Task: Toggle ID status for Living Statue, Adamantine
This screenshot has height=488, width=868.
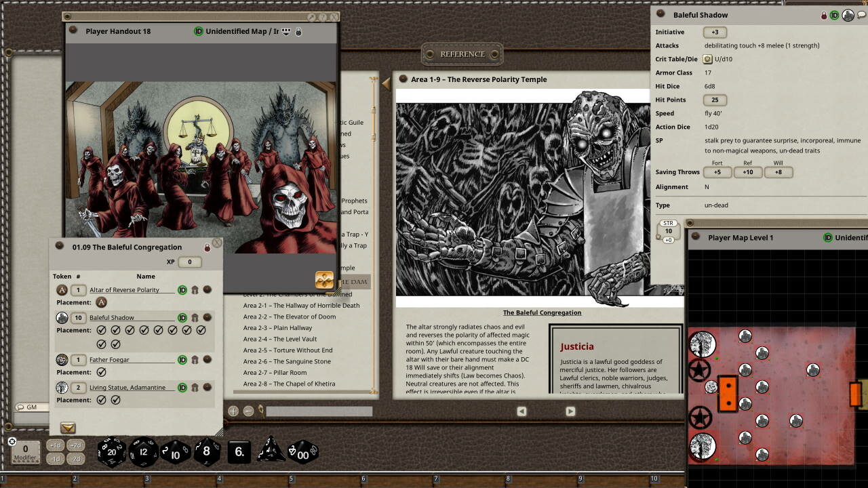Action: pyautogui.click(x=182, y=388)
